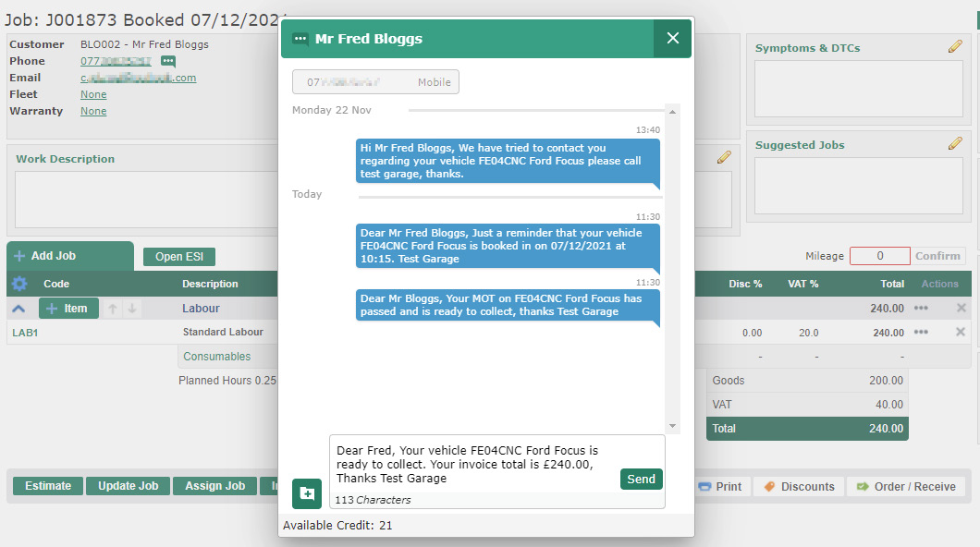Open actions menu for Labour group row
The height and width of the screenshot is (547, 980).
[920, 309]
